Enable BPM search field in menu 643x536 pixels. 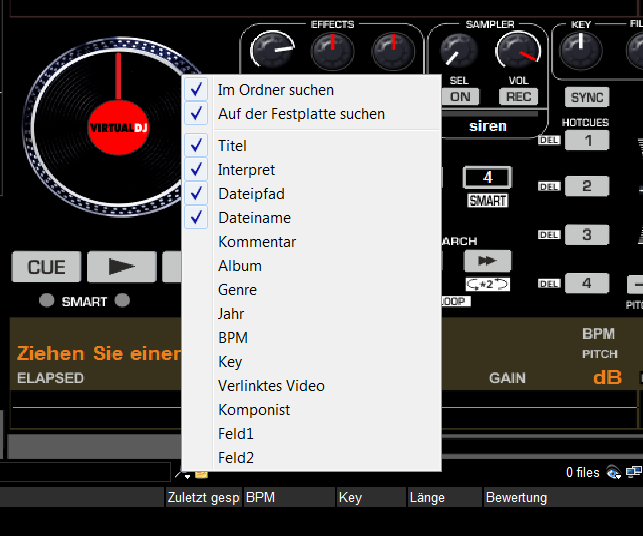311,338
